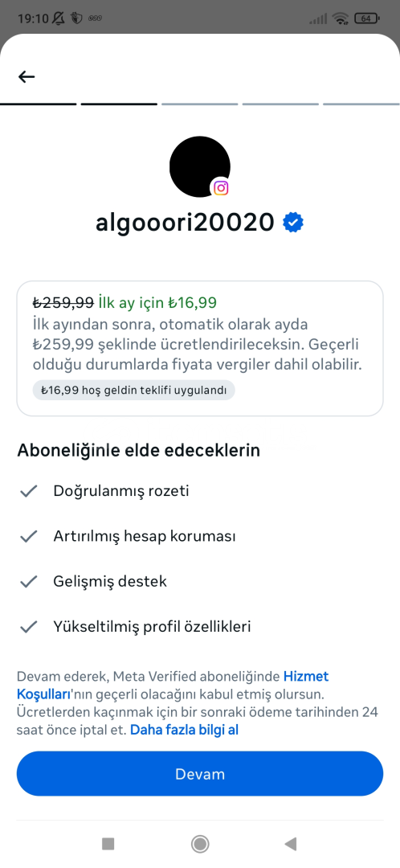Open the Hizmet Koşulları link
The image size is (400, 868).
pyautogui.click(x=173, y=685)
